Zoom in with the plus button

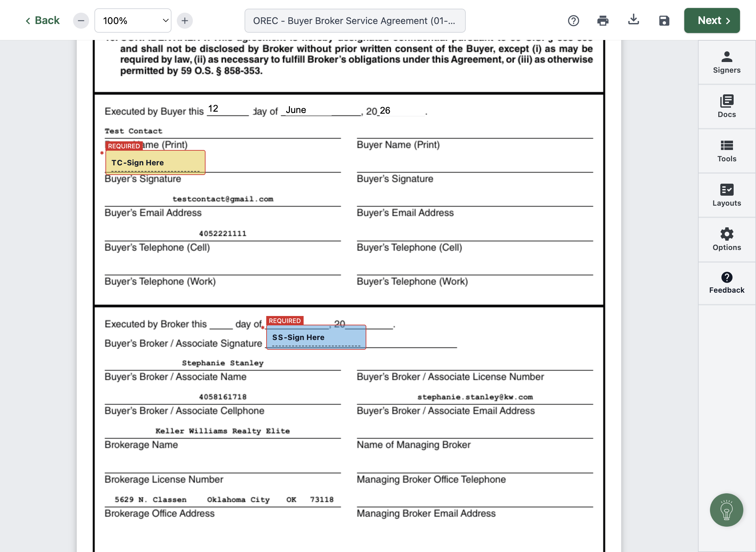point(184,21)
